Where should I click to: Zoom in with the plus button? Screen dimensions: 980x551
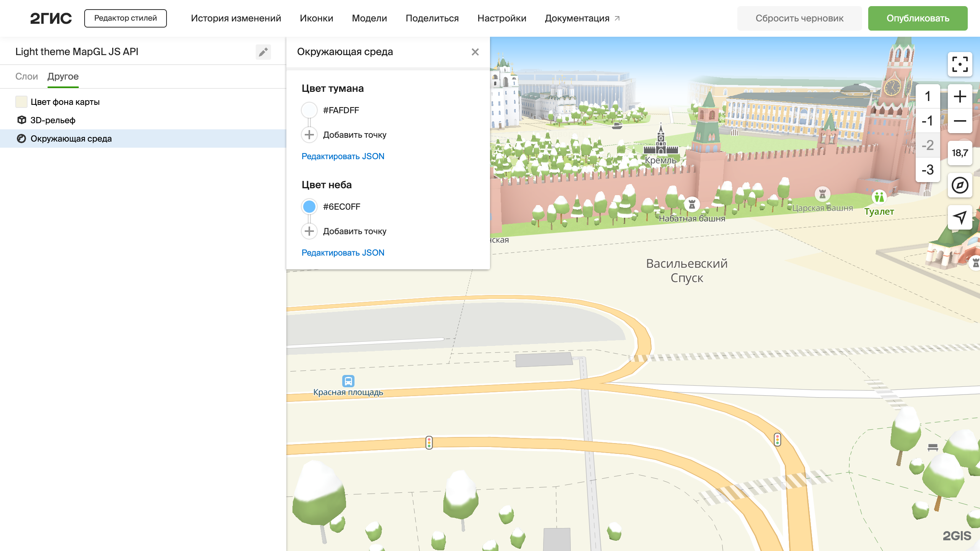[x=960, y=96]
